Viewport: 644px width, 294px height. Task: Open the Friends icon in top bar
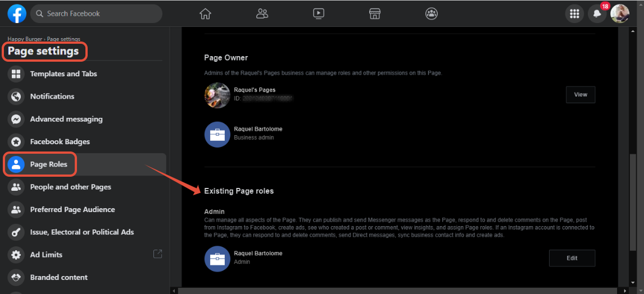[262, 13]
